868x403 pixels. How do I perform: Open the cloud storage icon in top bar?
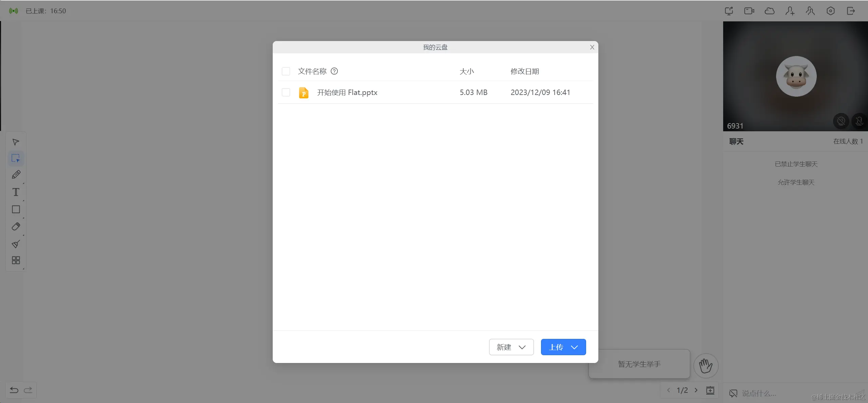coord(769,11)
